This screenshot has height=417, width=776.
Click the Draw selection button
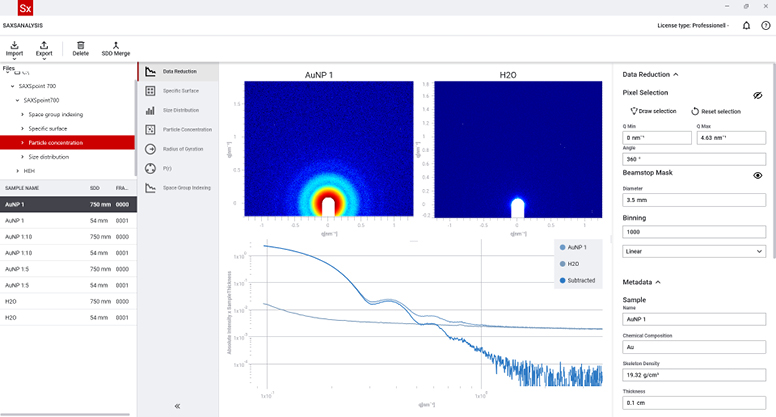tap(653, 111)
